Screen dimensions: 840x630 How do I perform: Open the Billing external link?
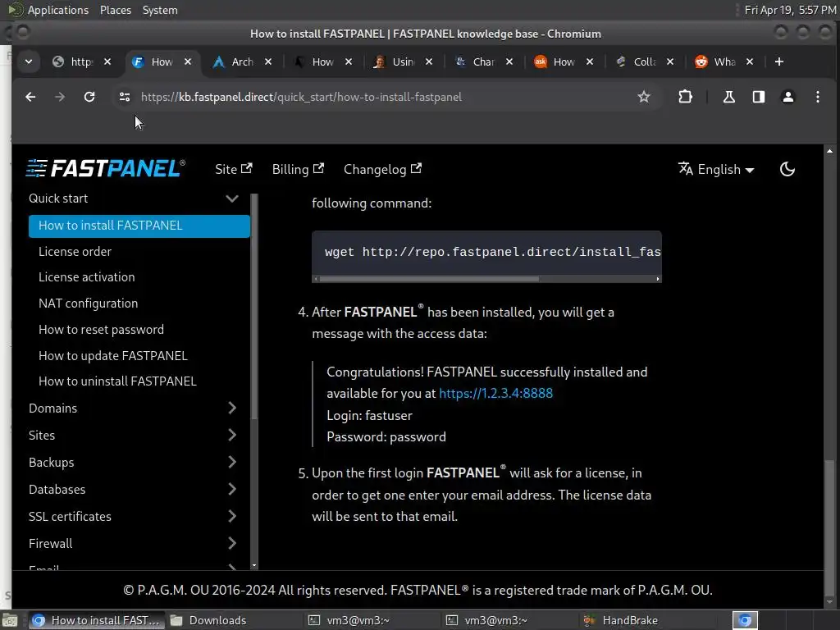click(298, 169)
